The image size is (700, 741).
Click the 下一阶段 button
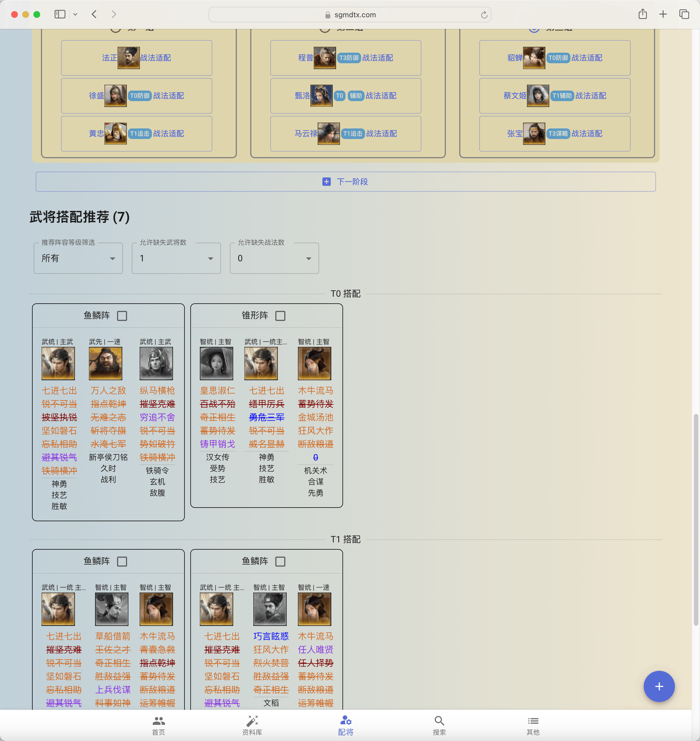(x=346, y=182)
